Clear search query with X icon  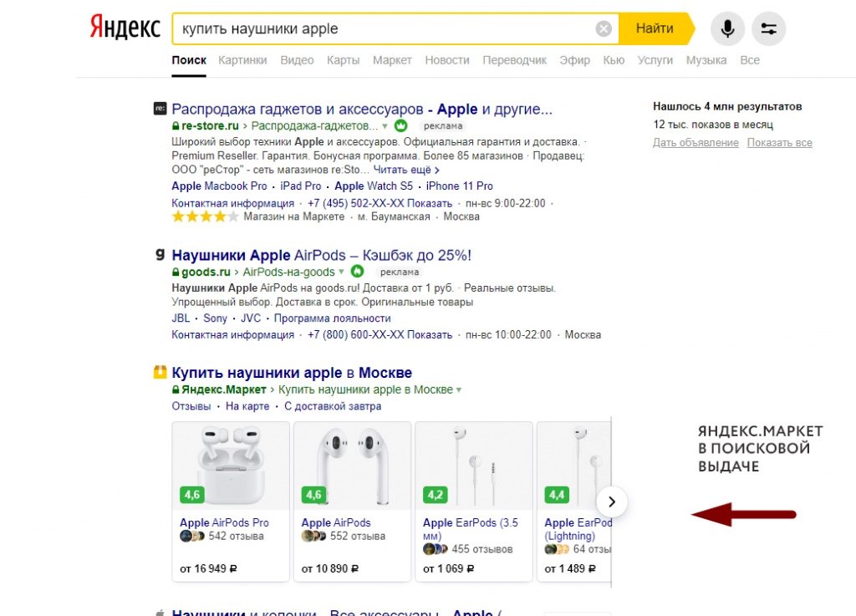[x=604, y=29]
